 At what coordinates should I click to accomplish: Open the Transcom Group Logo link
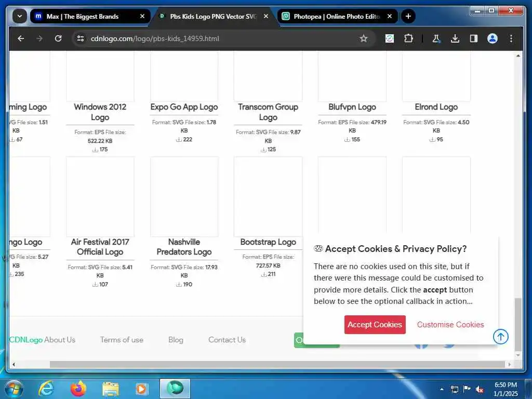coord(268,112)
